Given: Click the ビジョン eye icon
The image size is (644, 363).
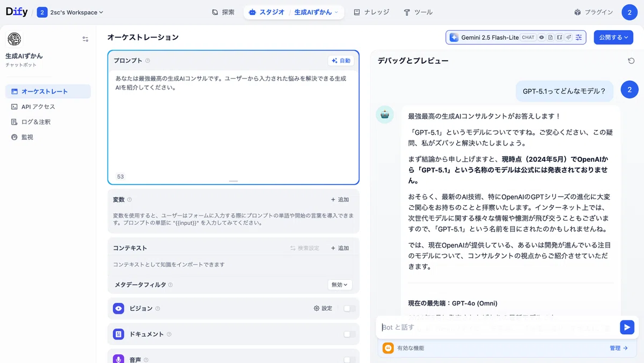Looking at the screenshot, I should (x=119, y=308).
